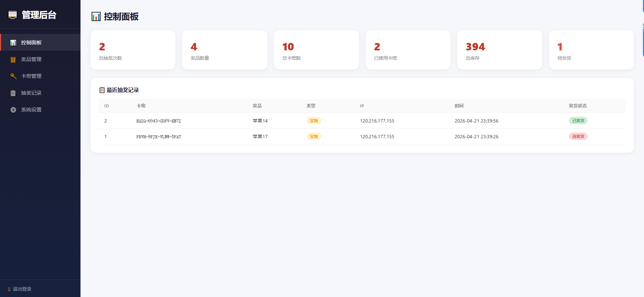Click the bar chart icon for 控制面板

[13, 43]
